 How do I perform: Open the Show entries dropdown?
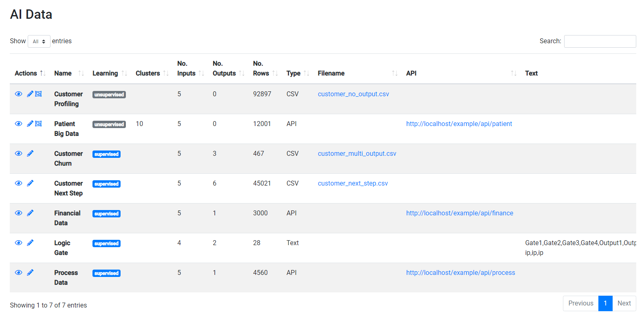(39, 41)
